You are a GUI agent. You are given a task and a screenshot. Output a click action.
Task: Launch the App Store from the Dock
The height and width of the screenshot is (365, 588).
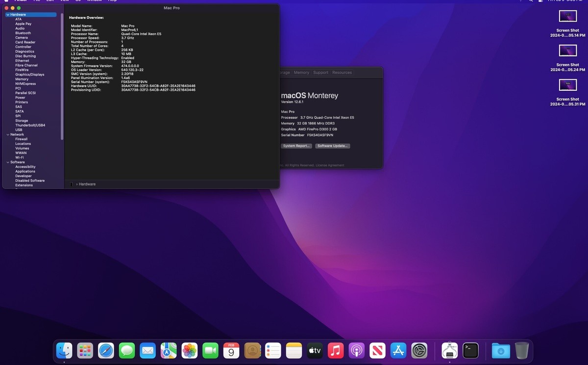click(398, 350)
